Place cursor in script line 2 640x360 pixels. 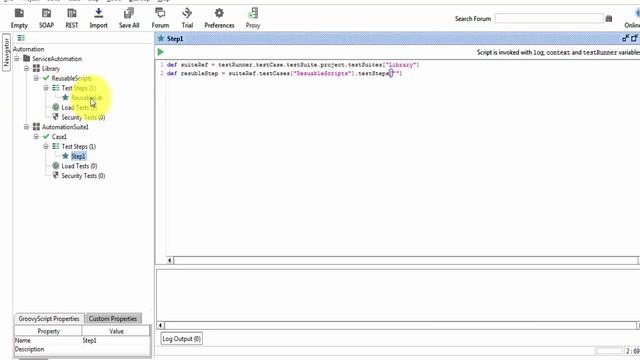coord(284,73)
